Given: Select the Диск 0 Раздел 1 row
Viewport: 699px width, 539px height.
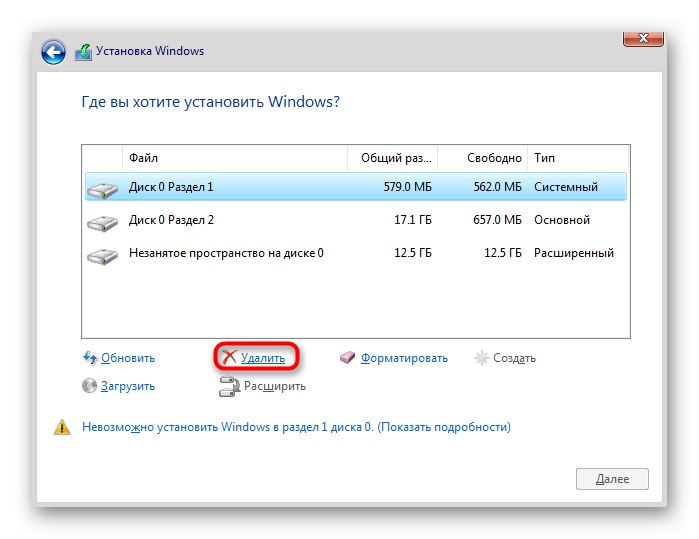Looking at the screenshot, I should pos(356,186).
